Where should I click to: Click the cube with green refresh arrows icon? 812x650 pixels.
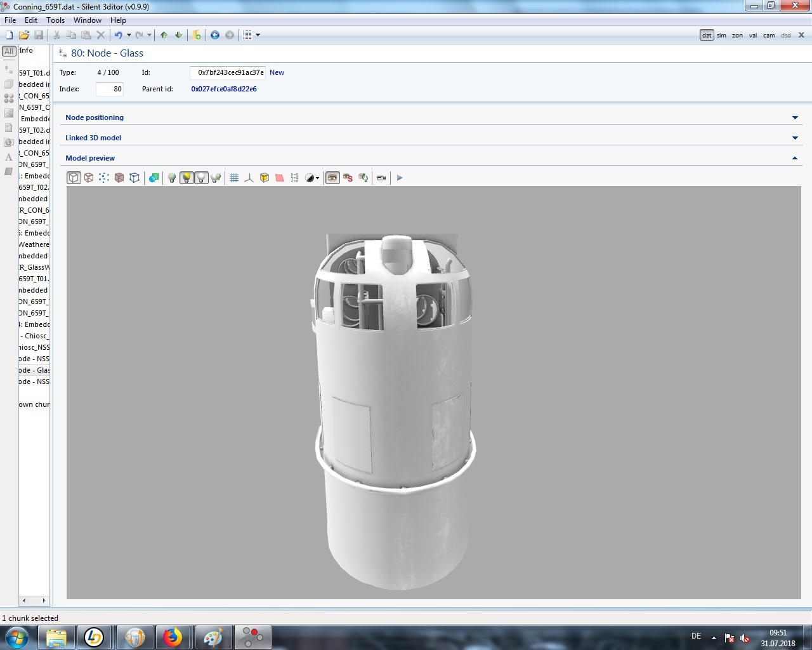(x=363, y=178)
